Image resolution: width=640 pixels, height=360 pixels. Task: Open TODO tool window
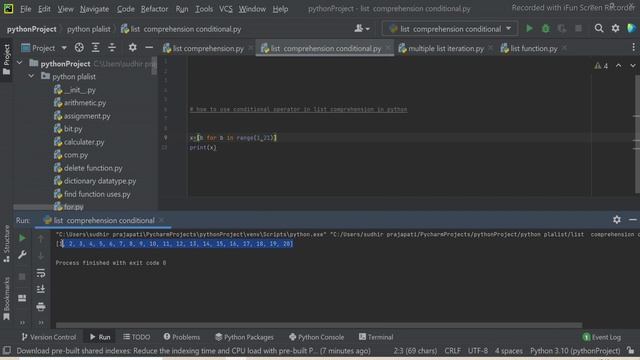[137, 337]
